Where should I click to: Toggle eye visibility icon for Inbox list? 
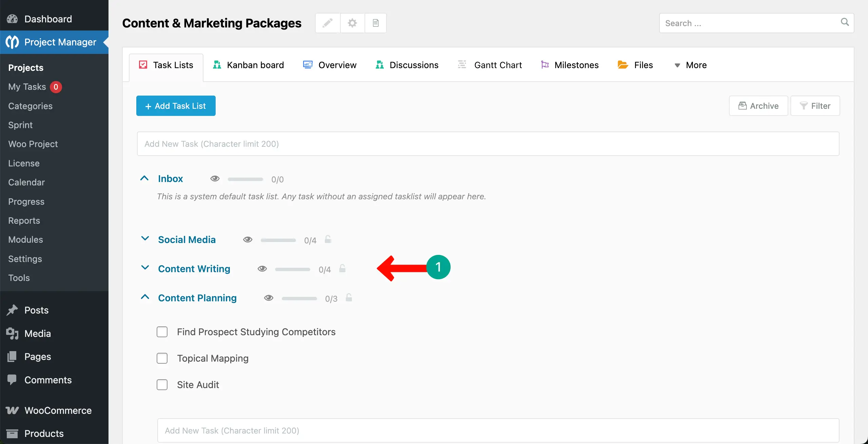215,179
